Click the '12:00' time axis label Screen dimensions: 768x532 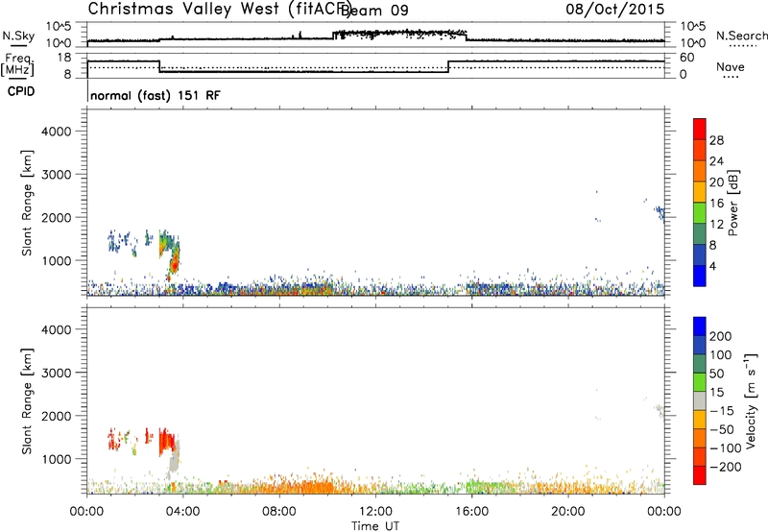375,512
